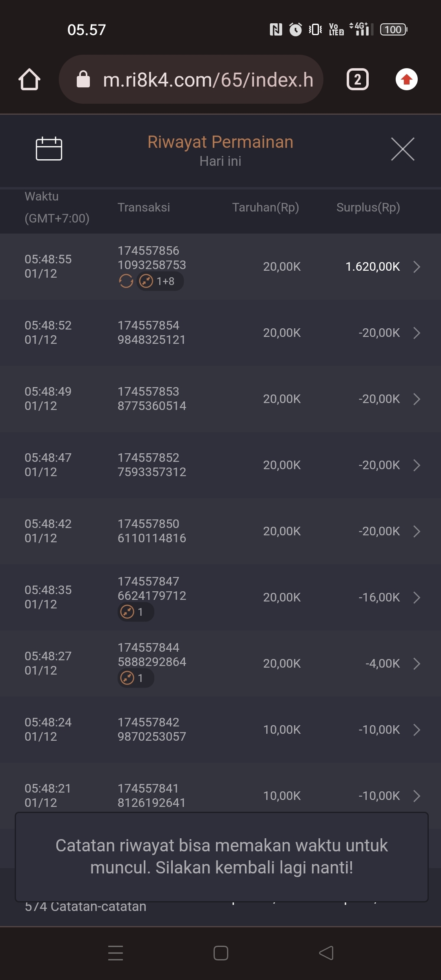Tap the badge under transaction 6624179712
The image size is (441, 980).
click(x=136, y=612)
